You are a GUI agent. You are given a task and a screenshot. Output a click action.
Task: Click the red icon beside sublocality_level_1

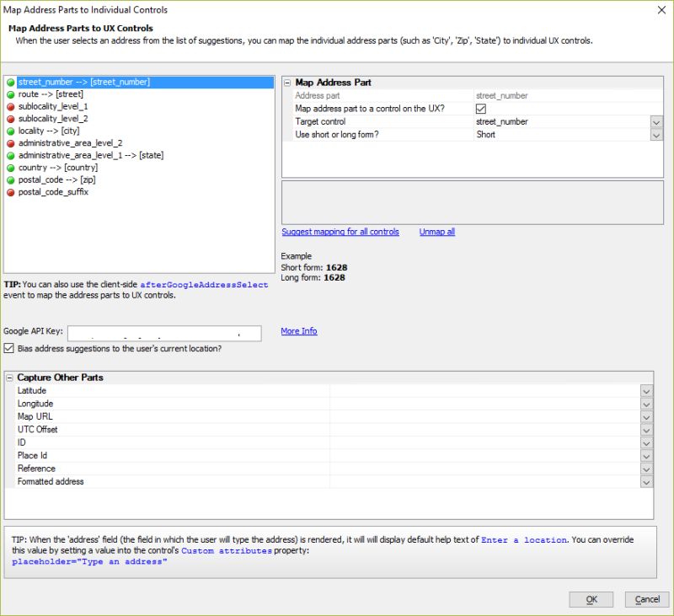pos(11,106)
